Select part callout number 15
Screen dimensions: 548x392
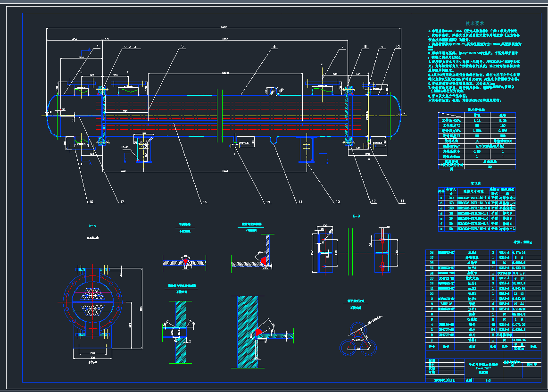click(268, 202)
